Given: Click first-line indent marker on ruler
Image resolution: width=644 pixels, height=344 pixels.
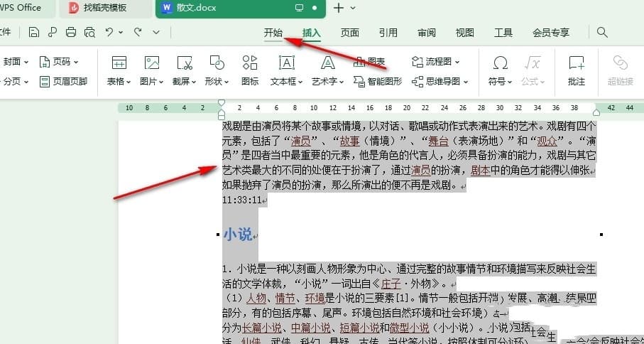Looking at the screenshot, I should pos(222,102).
